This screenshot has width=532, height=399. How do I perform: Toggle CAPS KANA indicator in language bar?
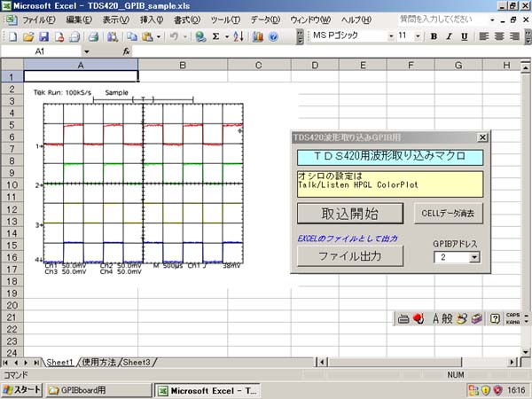click(x=512, y=318)
